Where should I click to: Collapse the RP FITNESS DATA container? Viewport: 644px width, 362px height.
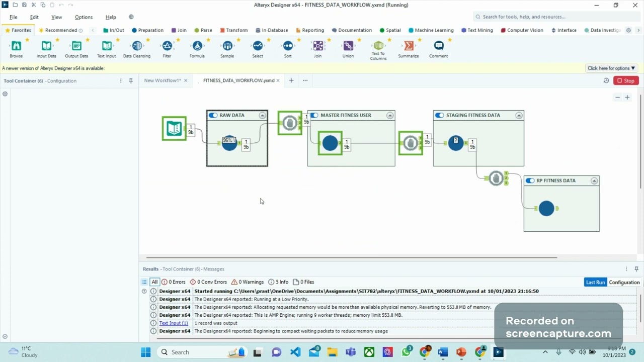click(x=594, y=180)
